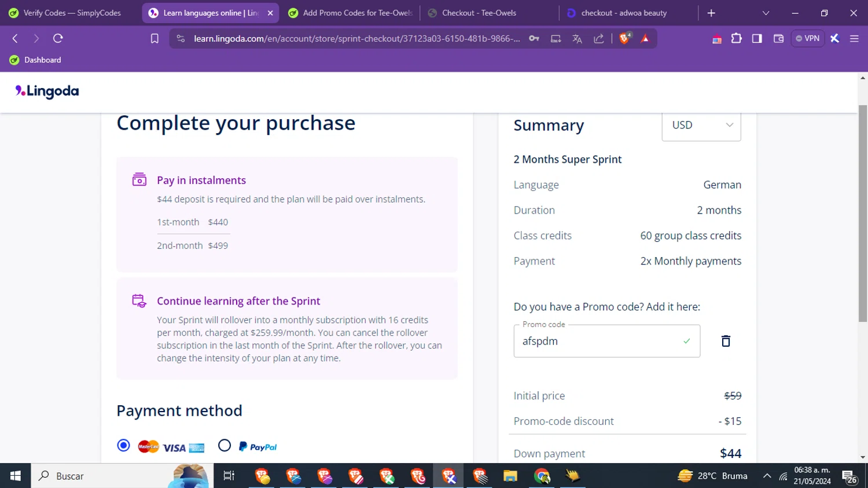The height and width of the screenshot is (488, 868).
Task: Click the cast/media device icon in address bar
Action: point(556,38)
